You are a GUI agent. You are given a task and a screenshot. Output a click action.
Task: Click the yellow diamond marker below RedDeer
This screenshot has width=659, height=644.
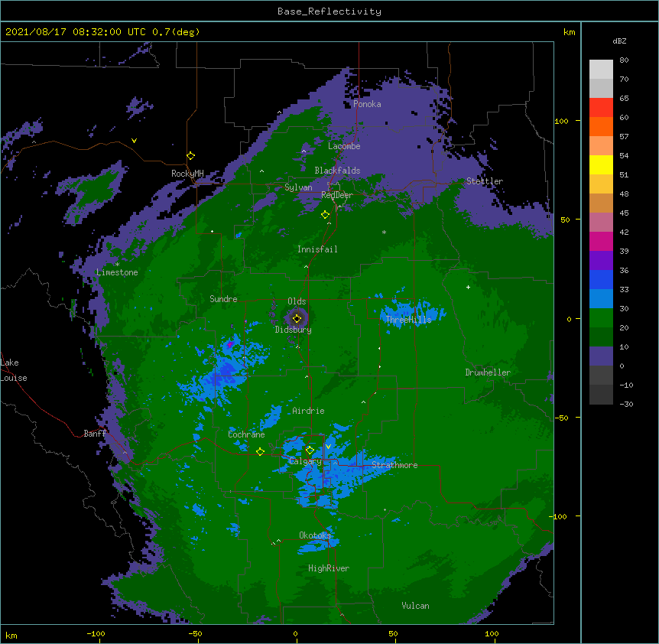[x=325, y=215]
